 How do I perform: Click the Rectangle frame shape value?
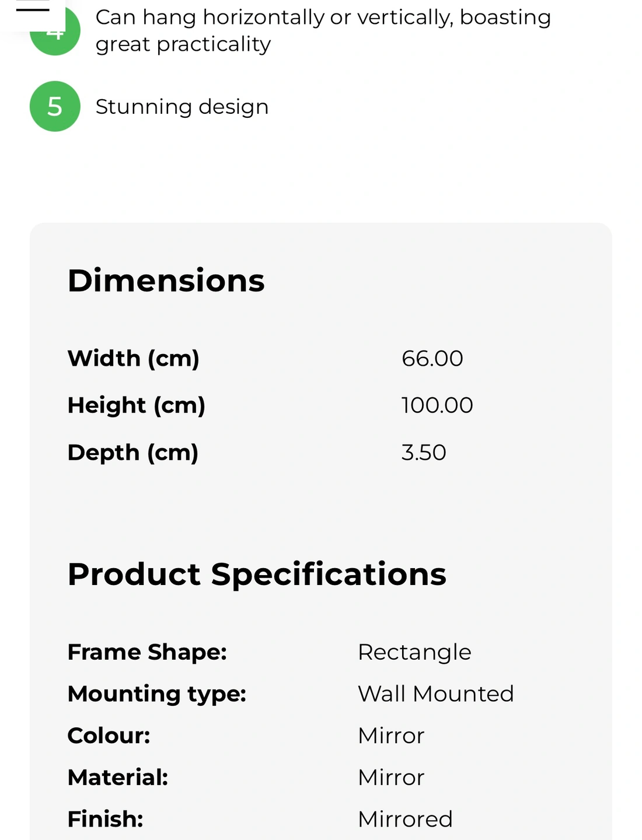(414, 652)
